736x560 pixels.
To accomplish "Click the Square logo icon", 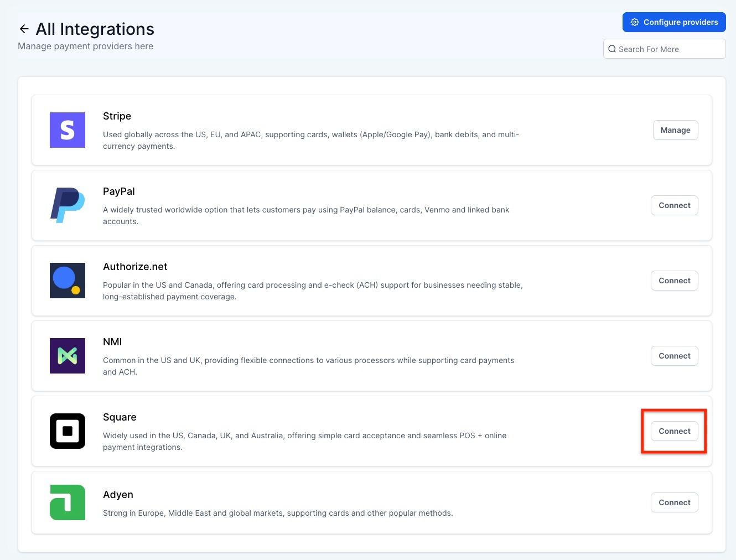I will coord(68,431).
